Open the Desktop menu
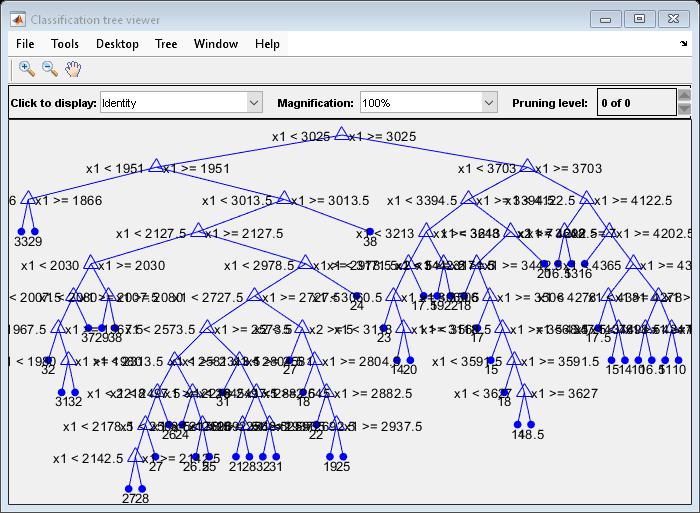This screenshot has width=700, height=513. pos(117,44)
